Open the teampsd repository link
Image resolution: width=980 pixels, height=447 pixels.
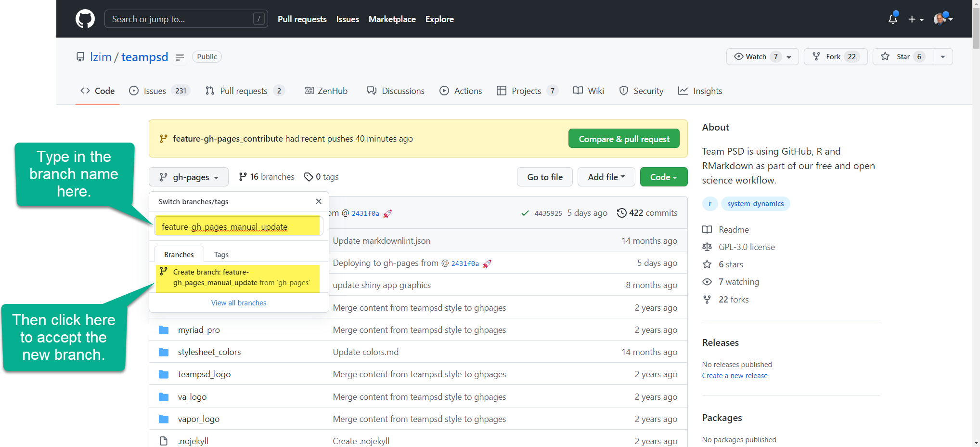pos(144,57)
